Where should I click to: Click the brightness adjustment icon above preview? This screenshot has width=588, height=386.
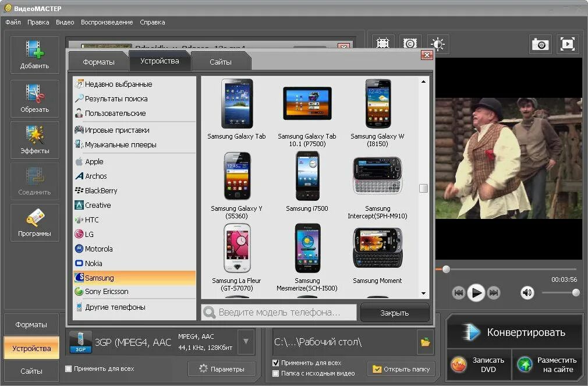[x=437, y=44]
